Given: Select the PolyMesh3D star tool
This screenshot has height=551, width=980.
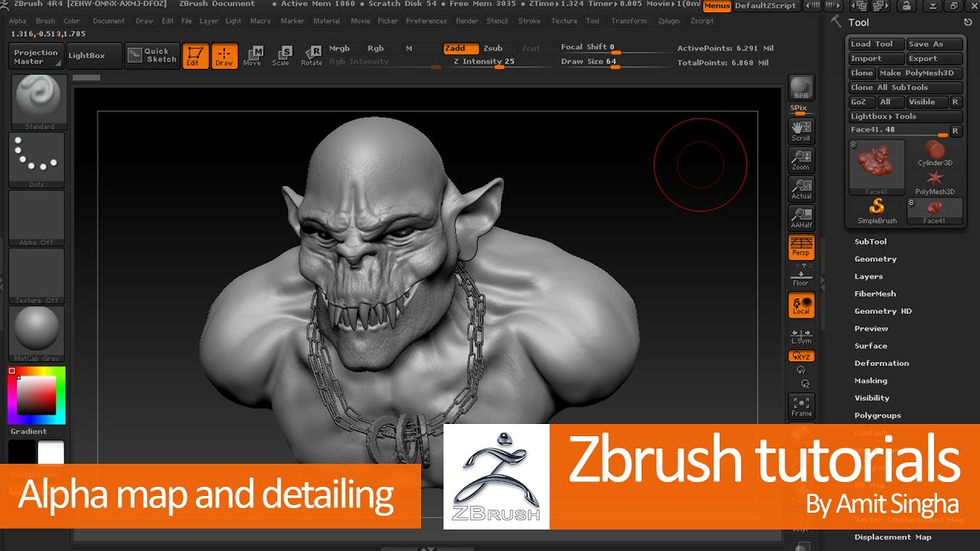Looking at the screenshot, I should point(935,182).
